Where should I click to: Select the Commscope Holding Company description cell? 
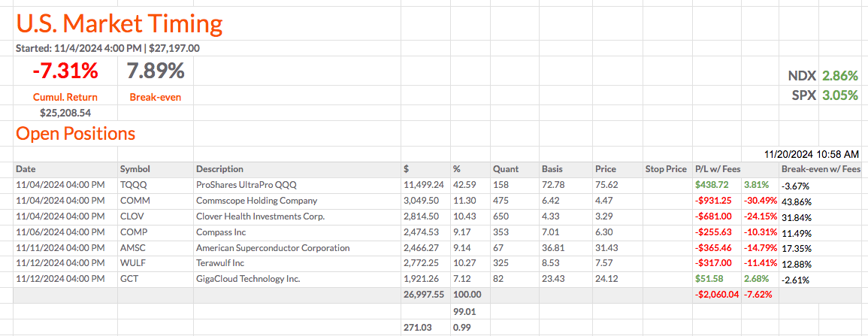pos(256,201)
